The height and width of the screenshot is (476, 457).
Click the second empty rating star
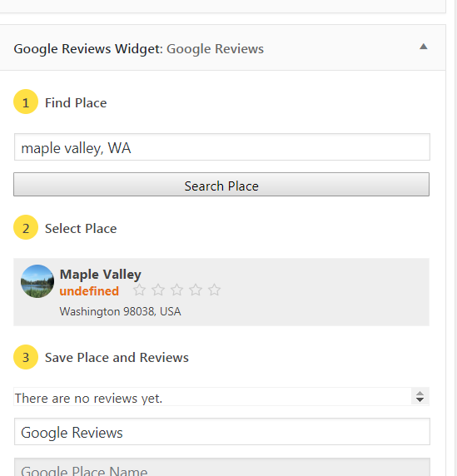coord(158,290)
